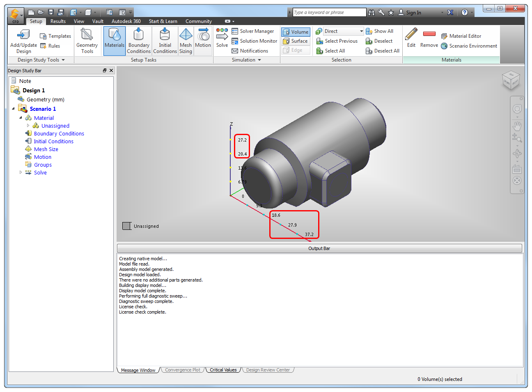
Task: Click the Help question mark icon
Action: (x=465, y=13)
